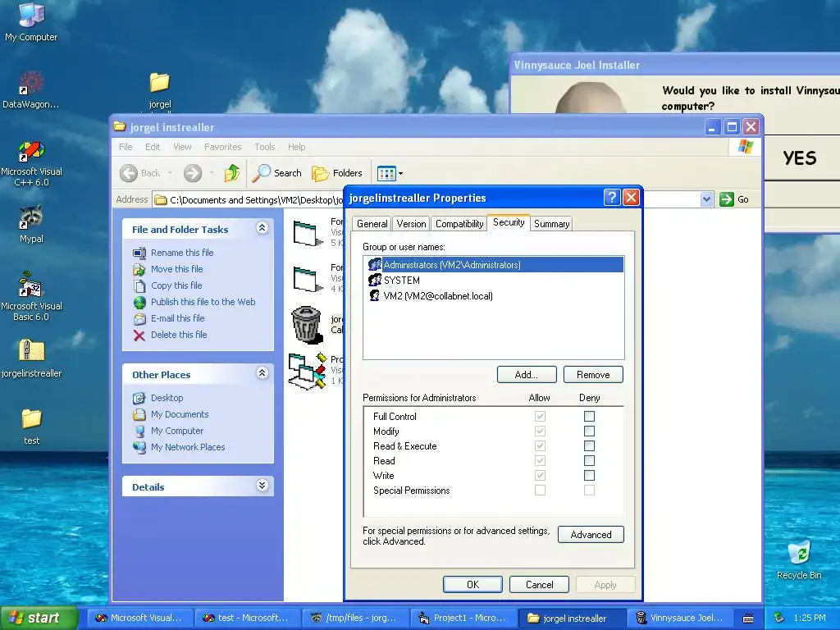This screenshot has width=840, height=630.
Task: Toggle Allow checkbox for Modify
Action: [x=540, y=431]
